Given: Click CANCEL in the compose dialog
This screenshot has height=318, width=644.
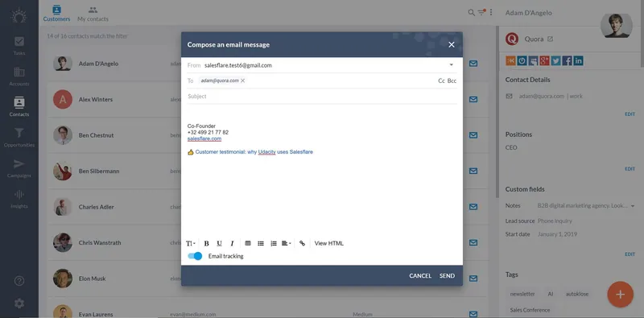Looking at the screenshot, I should click(x=420, y=275).
